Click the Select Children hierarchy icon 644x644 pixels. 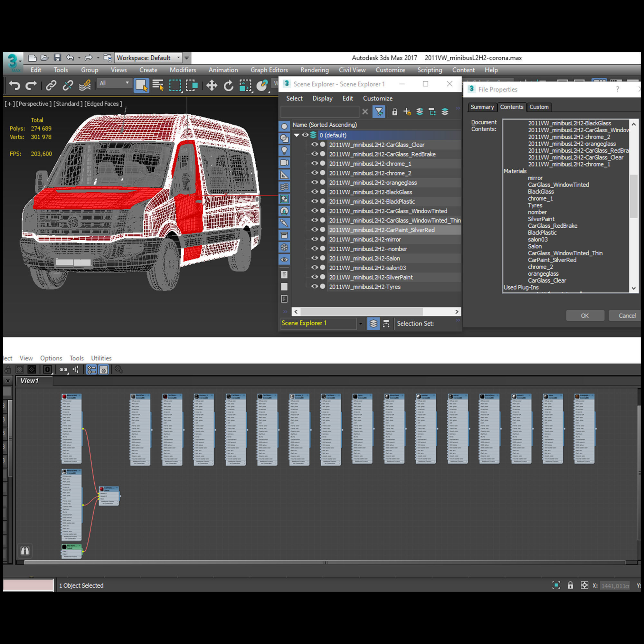(x=432, y=112)
